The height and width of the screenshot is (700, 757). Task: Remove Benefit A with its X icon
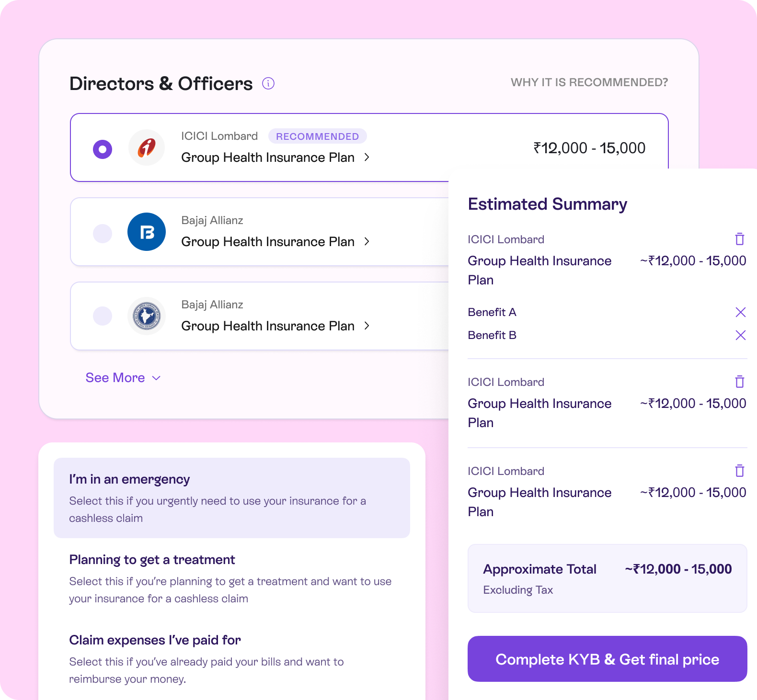pos(740,312)
